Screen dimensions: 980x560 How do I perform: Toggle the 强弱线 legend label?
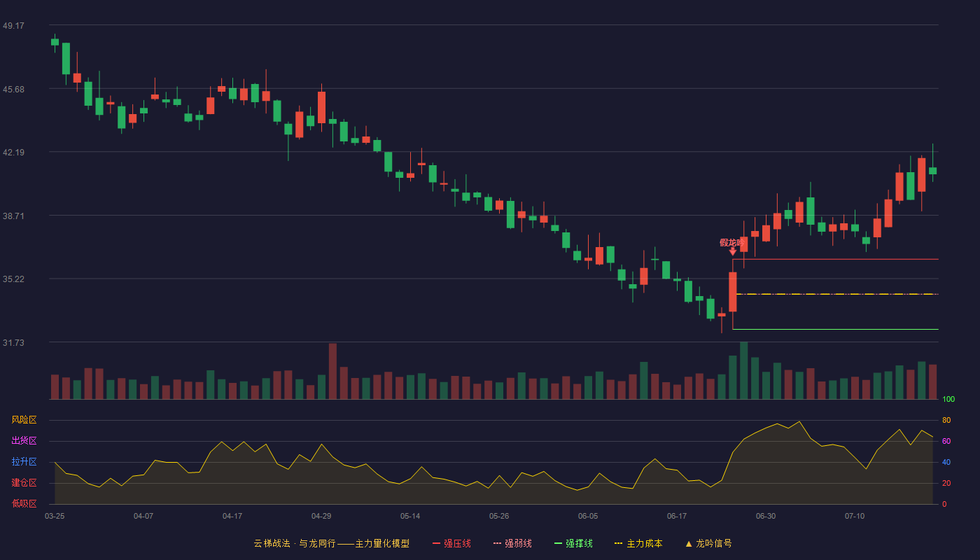[x=518, y=543]
